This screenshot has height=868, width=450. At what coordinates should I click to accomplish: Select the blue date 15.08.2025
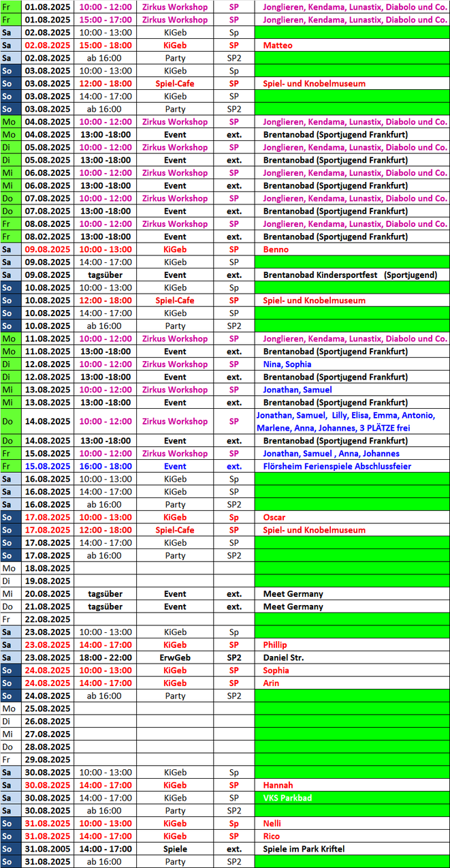pyautogui.click(x=47, y=466)
